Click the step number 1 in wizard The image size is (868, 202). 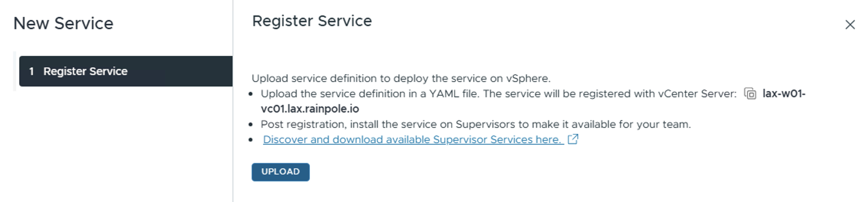31,71
